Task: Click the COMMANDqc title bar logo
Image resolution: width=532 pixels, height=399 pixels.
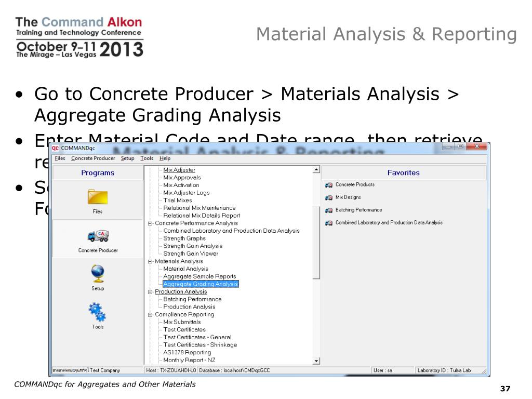Action: pyautogui.click(x=55, y=148)
